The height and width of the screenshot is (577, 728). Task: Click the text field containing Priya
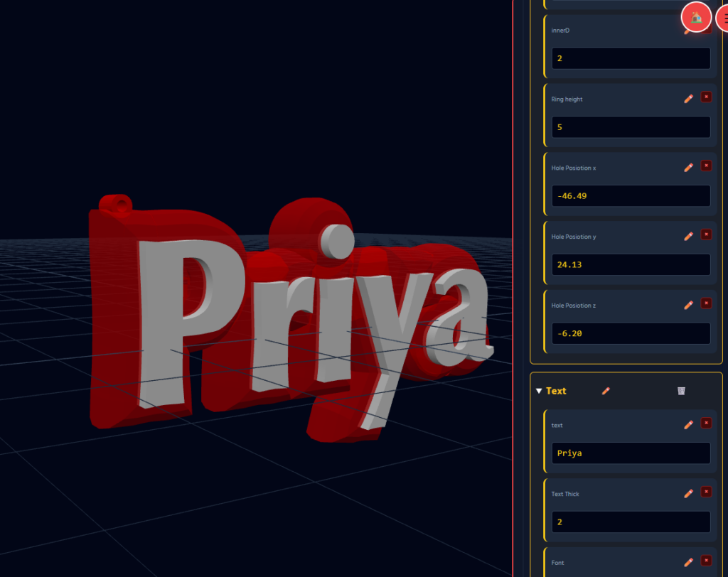point(631,453)
